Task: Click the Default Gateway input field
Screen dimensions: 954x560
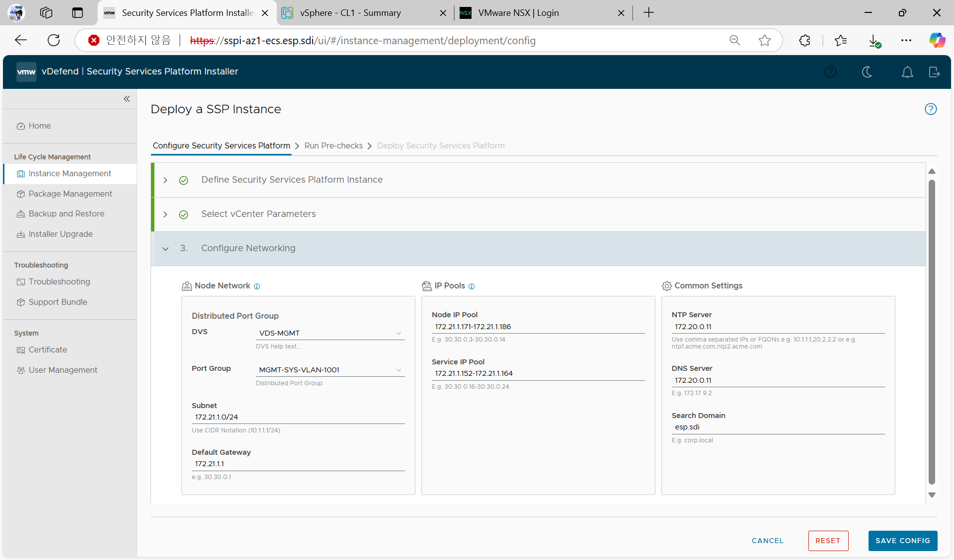Action: point(298,464)
